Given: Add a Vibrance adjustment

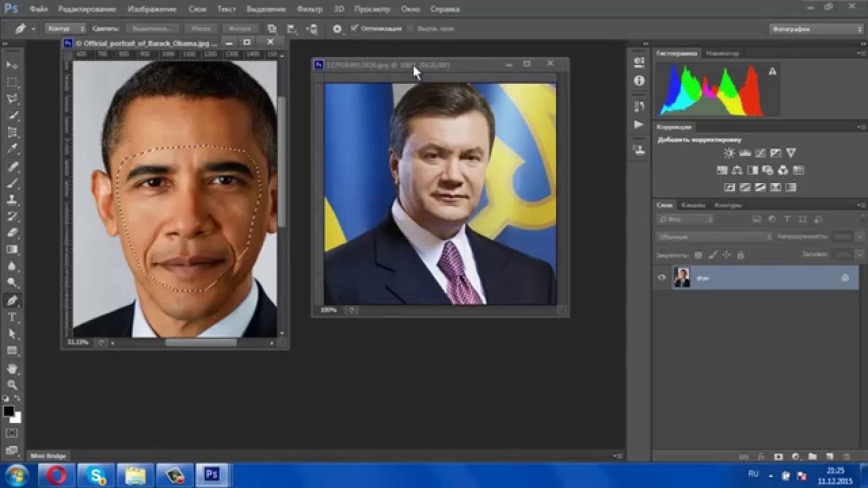Looking at the screenshot, I should pos(791,153).
